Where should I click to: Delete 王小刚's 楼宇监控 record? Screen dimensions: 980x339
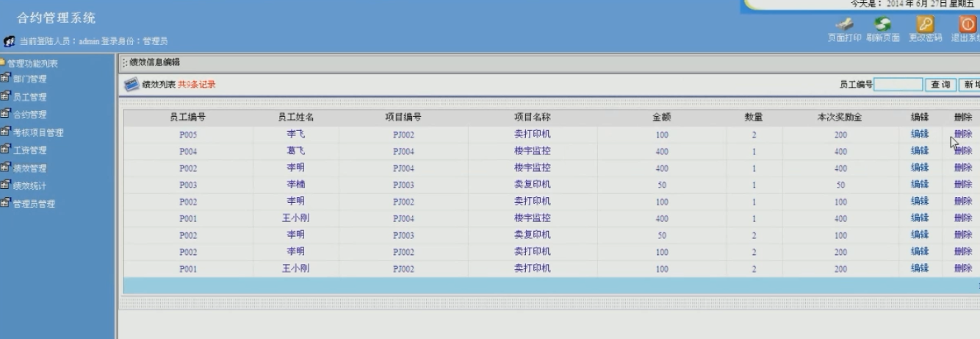(963, 218)
